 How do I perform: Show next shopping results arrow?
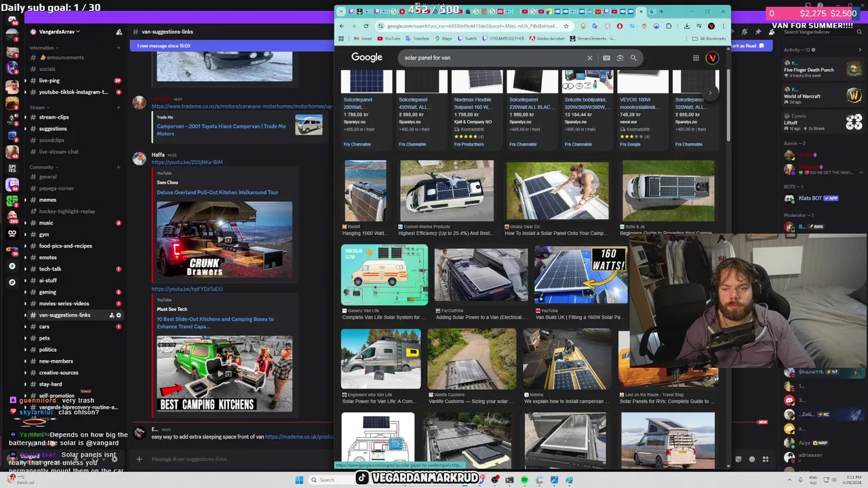(710, 93)
